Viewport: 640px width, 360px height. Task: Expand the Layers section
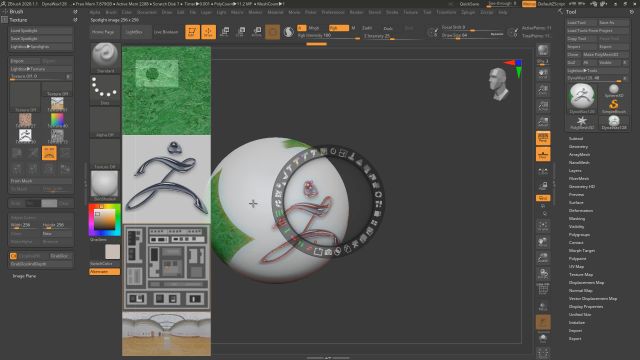575,171
